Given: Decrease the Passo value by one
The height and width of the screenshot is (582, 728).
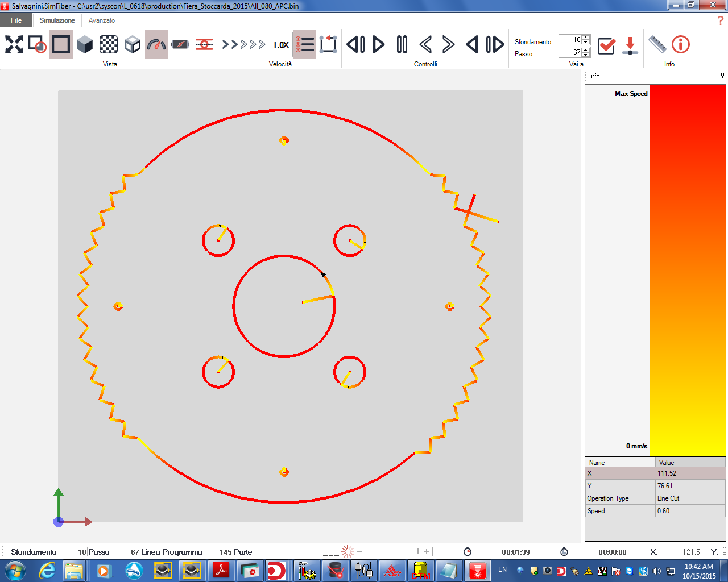Looking at the screenshot, I should 586,55.
